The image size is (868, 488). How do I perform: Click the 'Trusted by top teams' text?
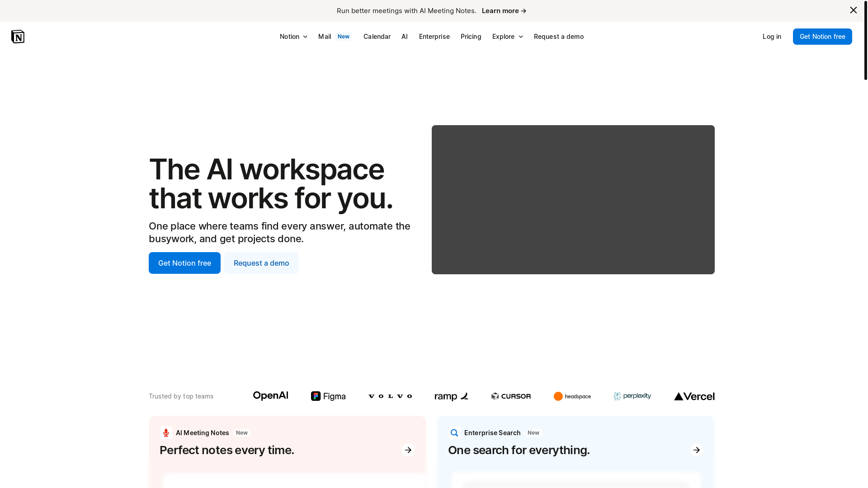tap(181, 396)
